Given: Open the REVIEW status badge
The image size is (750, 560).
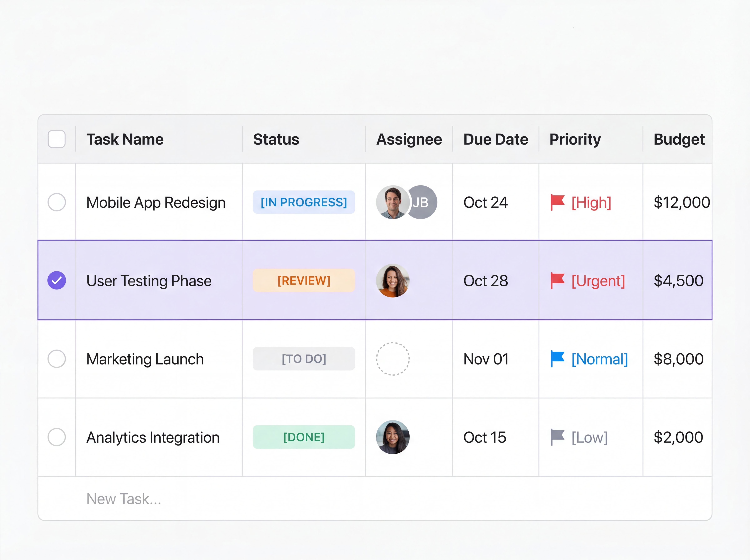Looking at the screenshot, I should pos(304,280).
